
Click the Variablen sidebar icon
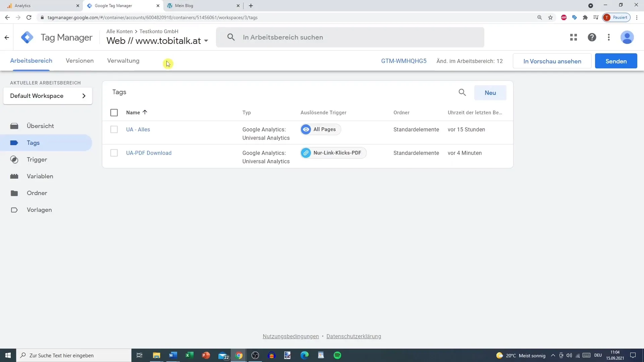(x=14, y=176)
